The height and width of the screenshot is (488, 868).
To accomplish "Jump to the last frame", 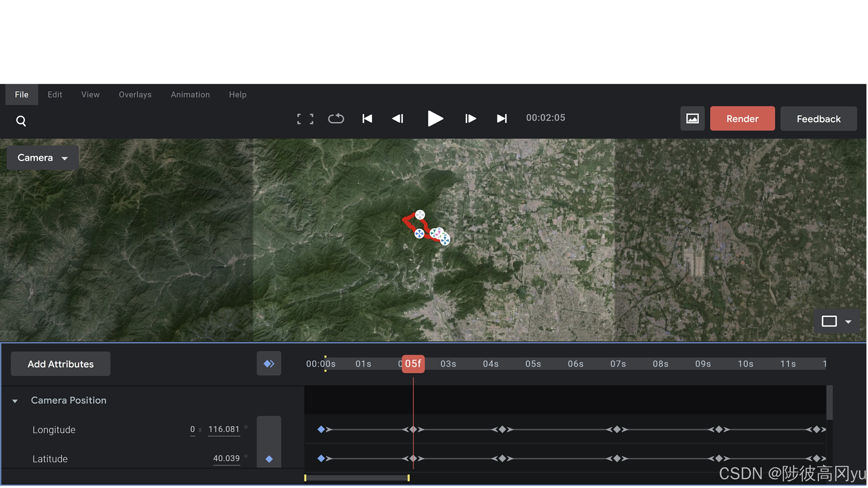I will click(x=502, y=119).
